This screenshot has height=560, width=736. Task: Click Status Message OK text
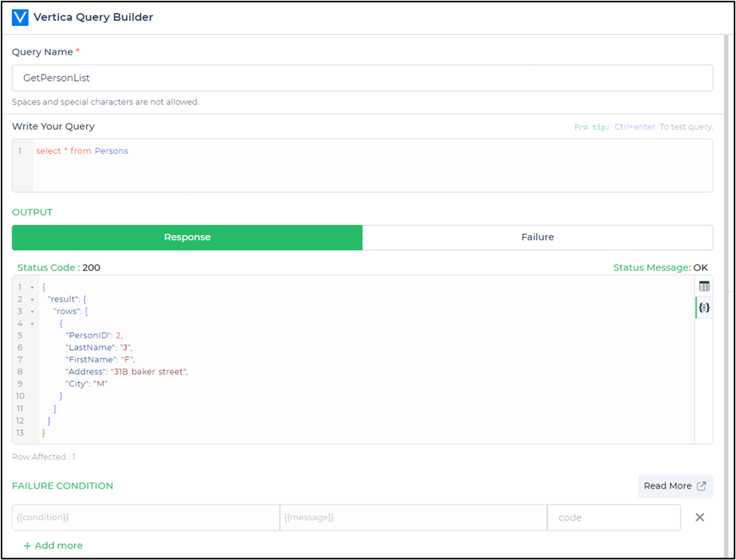pos(661,268)
